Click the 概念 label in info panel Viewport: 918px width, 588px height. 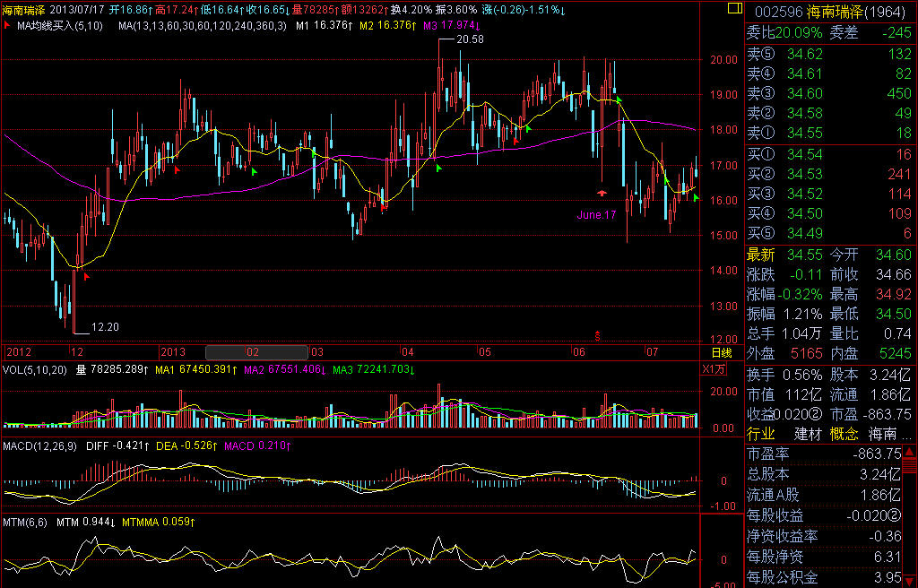click(844, 434)
